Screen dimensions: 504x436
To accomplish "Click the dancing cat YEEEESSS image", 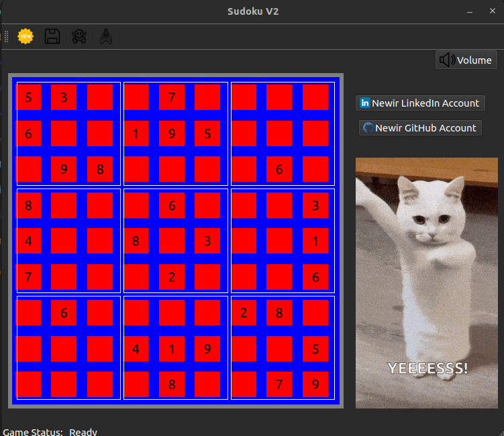I will click(x=427, y=283).
